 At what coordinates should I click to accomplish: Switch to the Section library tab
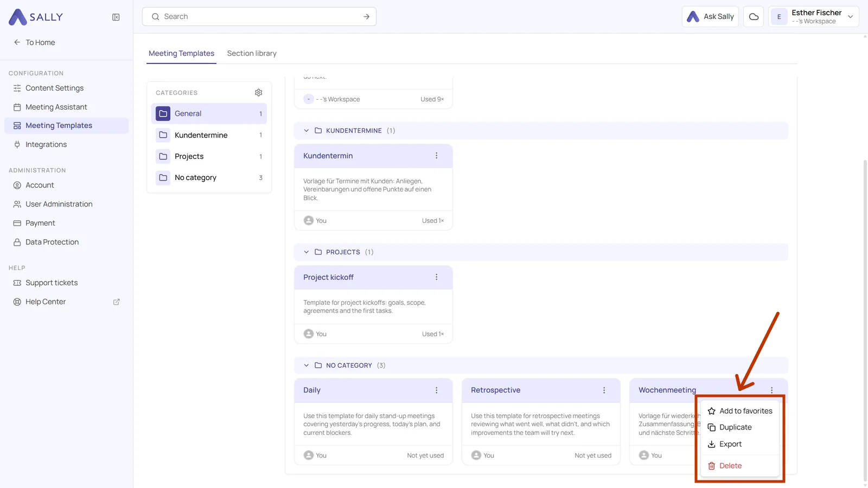pyautogui.click(x=252, y=53)
